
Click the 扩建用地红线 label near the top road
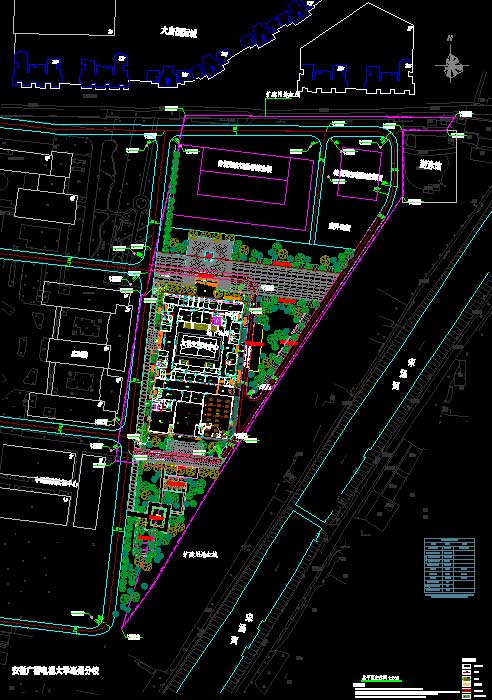coord(282,95)
